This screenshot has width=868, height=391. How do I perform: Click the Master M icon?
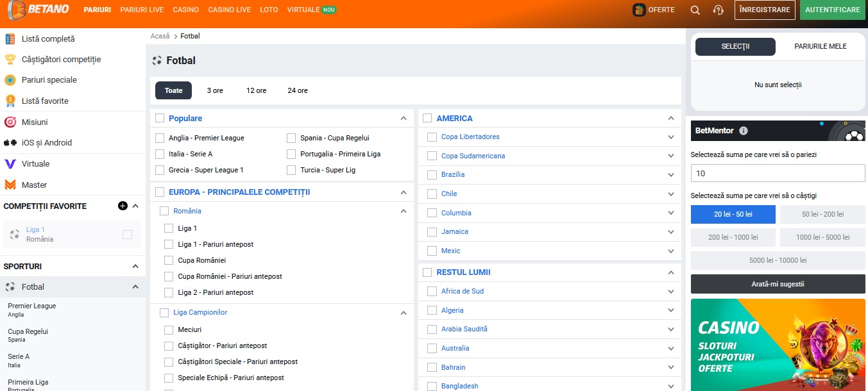coord(10,185)
